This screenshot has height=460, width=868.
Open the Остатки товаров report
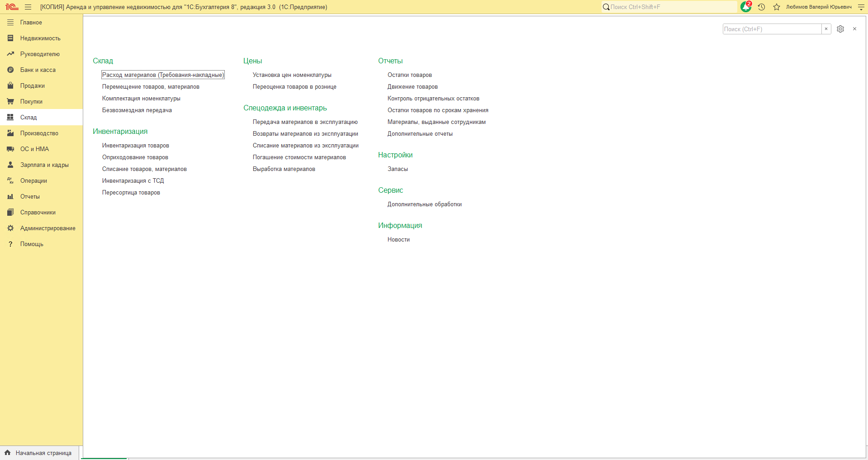[x=410, y=75]
